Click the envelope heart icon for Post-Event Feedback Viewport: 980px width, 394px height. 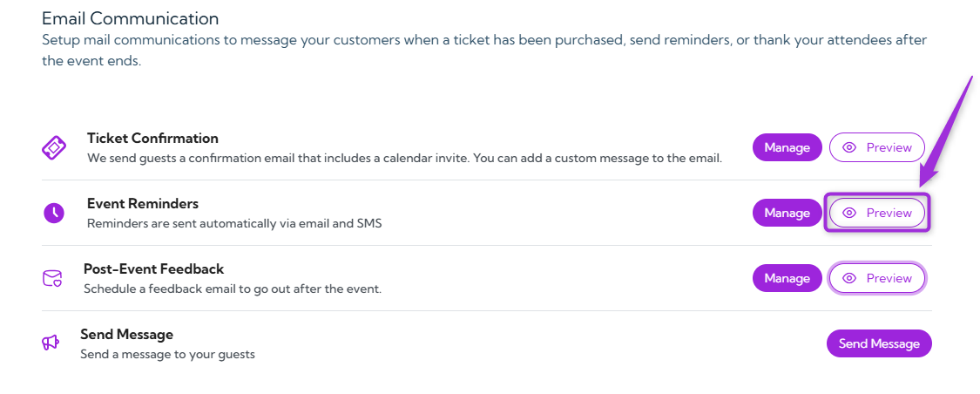pyautogui.click(x=52, y=278)
